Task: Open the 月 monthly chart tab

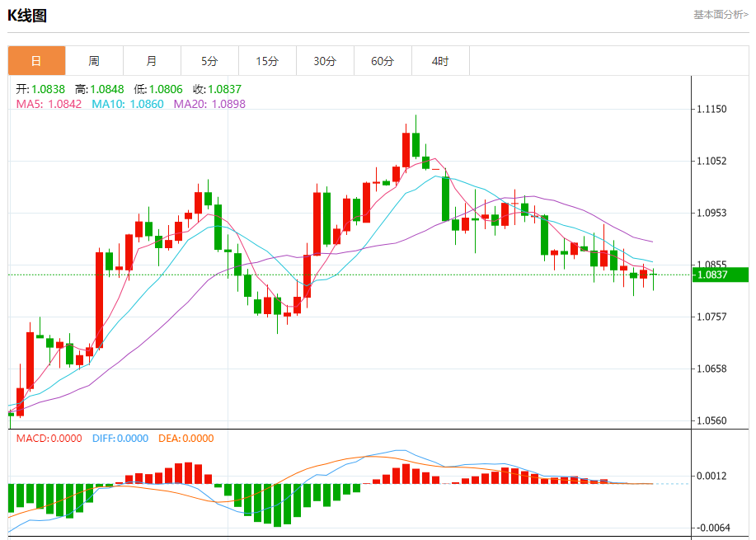Action: tap(152, 61)
